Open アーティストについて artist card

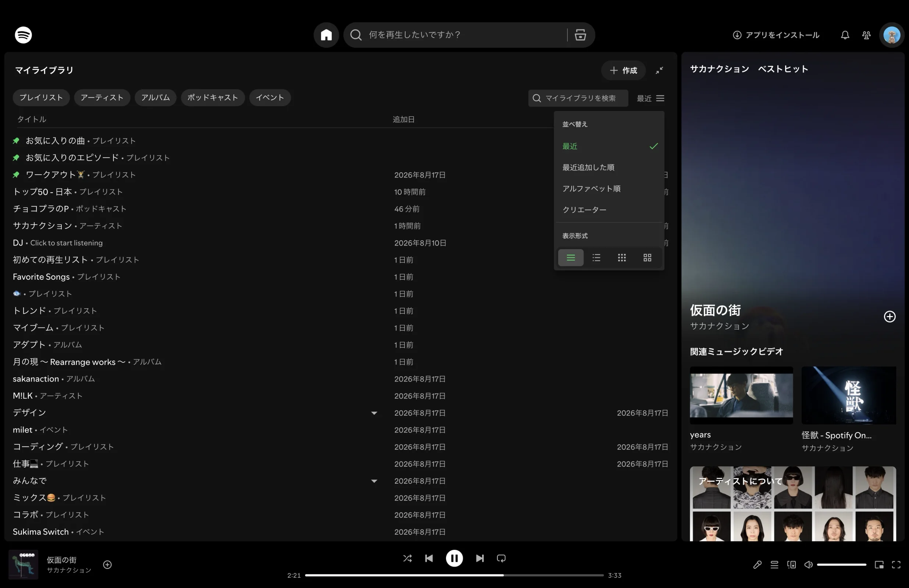(793, 503)
